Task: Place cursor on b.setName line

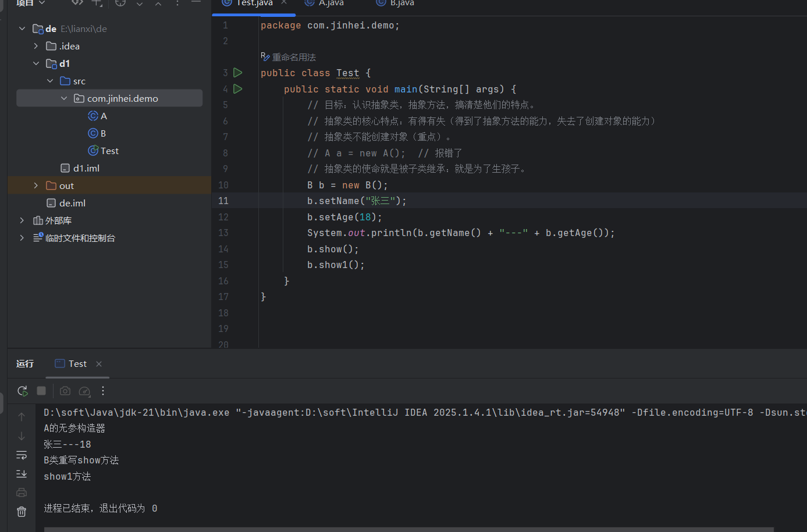Action: [357, 201]
